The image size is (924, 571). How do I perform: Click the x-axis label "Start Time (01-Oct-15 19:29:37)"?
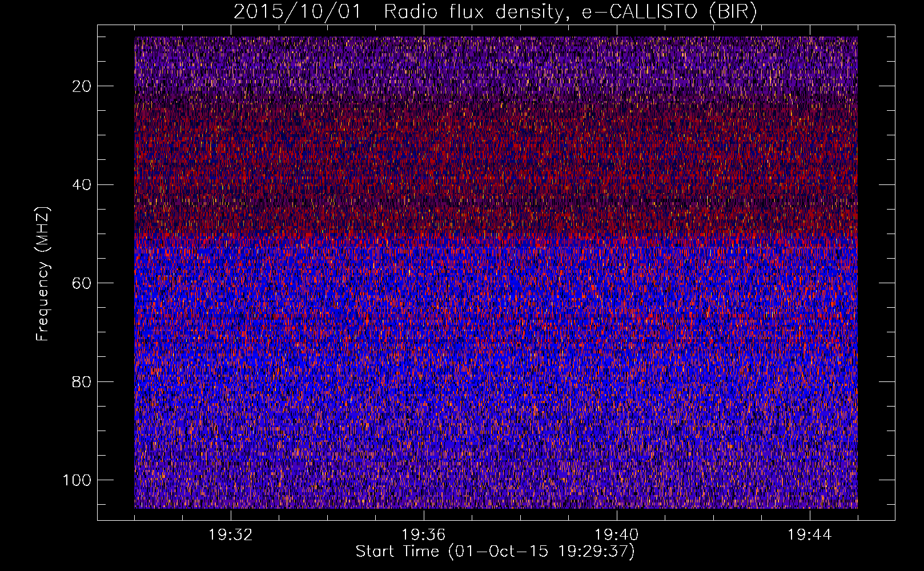tap(495, 552)
